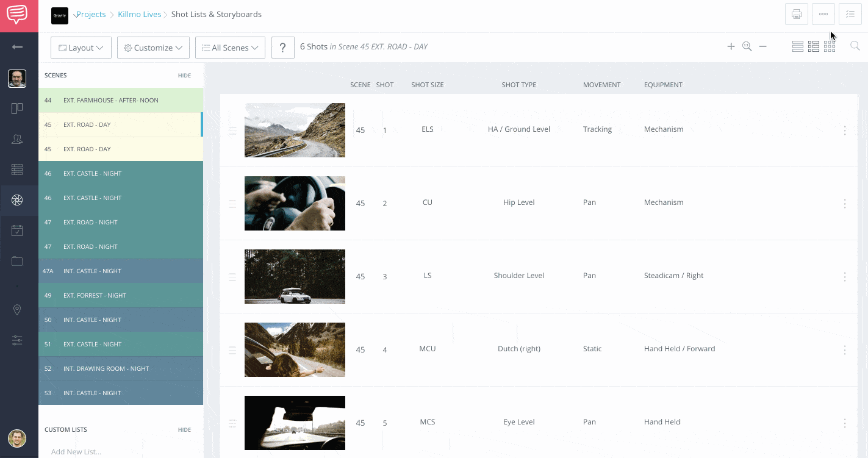The image size is (868, 458).
Task: Switch to list view layout
Action: coord(797,46)
